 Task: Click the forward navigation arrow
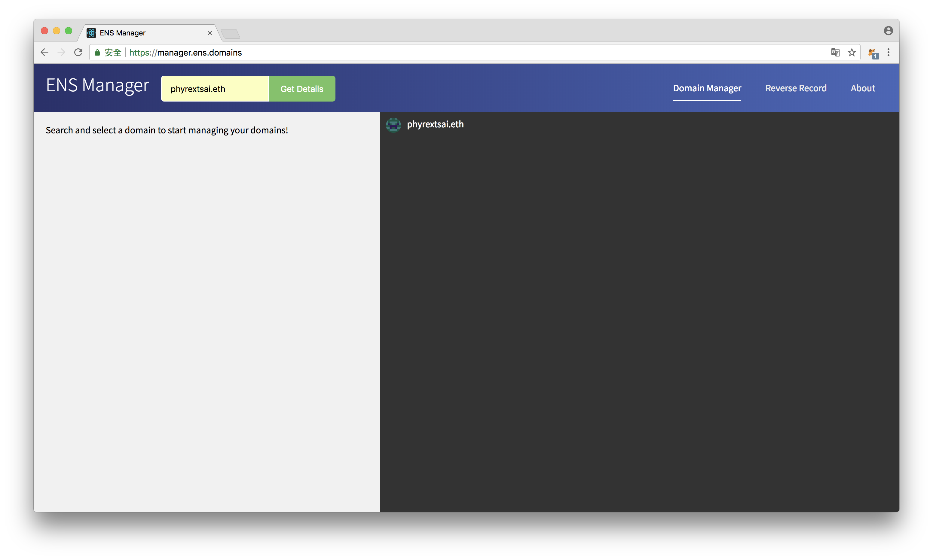coord(61,53)
